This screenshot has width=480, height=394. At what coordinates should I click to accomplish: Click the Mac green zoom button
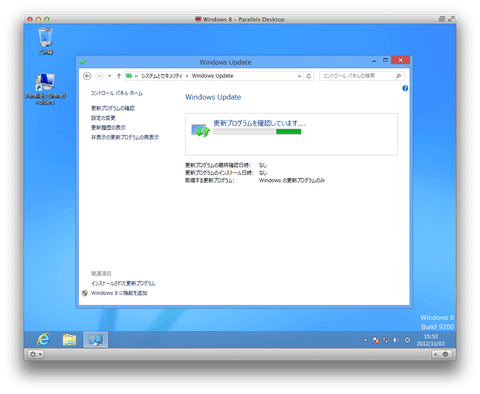point(47,19)
